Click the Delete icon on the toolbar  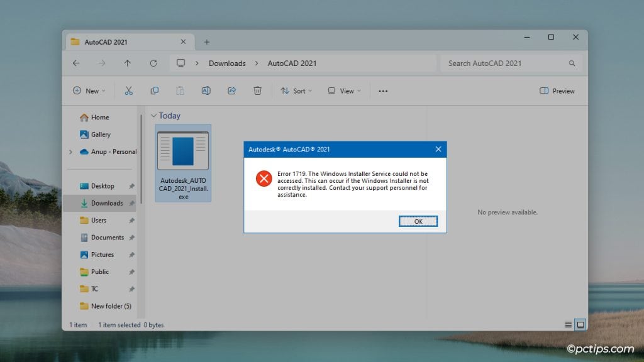(257, 90)
